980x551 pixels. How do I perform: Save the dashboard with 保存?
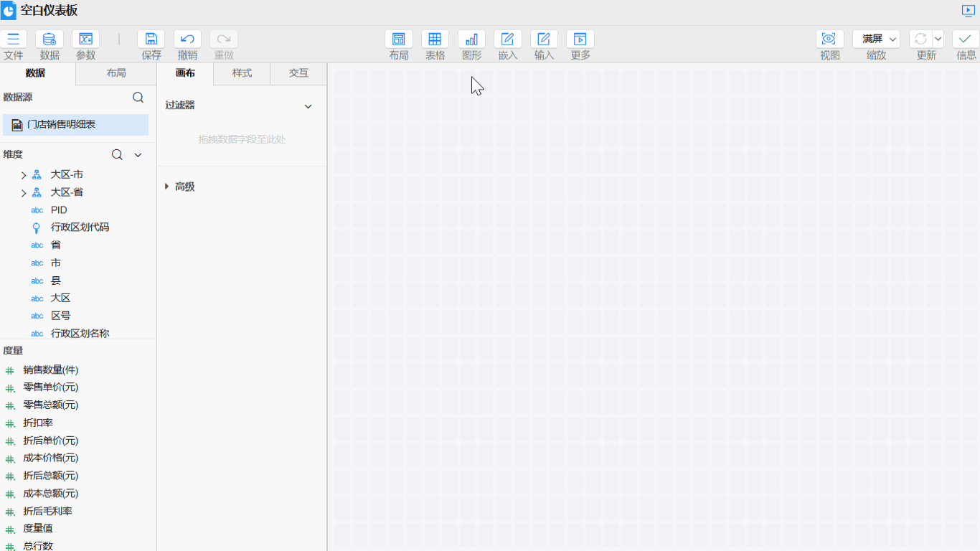151,39
